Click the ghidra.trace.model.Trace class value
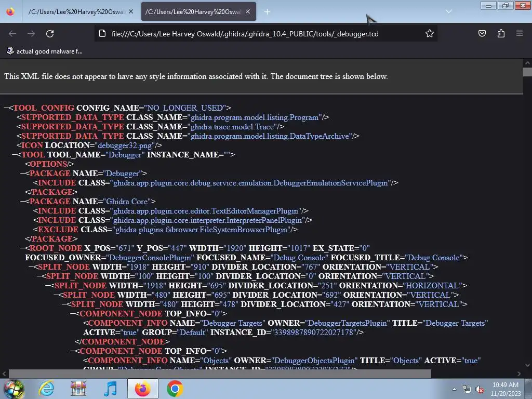The image size is (532, 399). pyautogui.click(x=232, y=127)
